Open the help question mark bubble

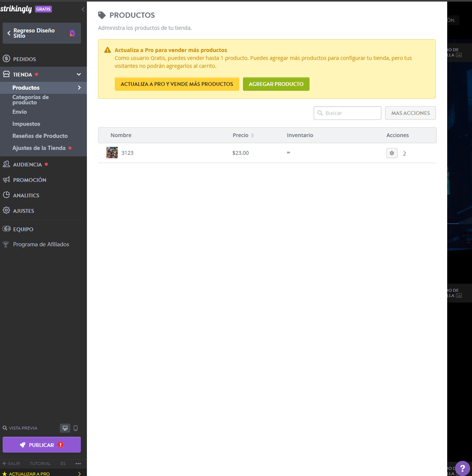463,468
